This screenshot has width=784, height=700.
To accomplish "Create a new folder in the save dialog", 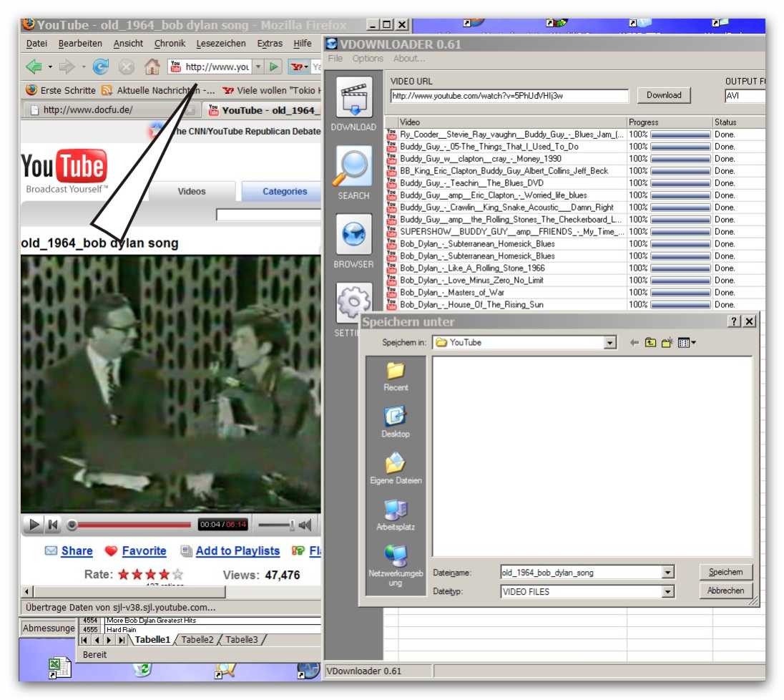I will (667, 343).
